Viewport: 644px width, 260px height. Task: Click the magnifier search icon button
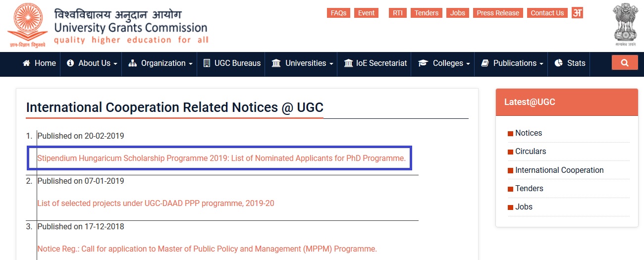(x=624, y=63)
